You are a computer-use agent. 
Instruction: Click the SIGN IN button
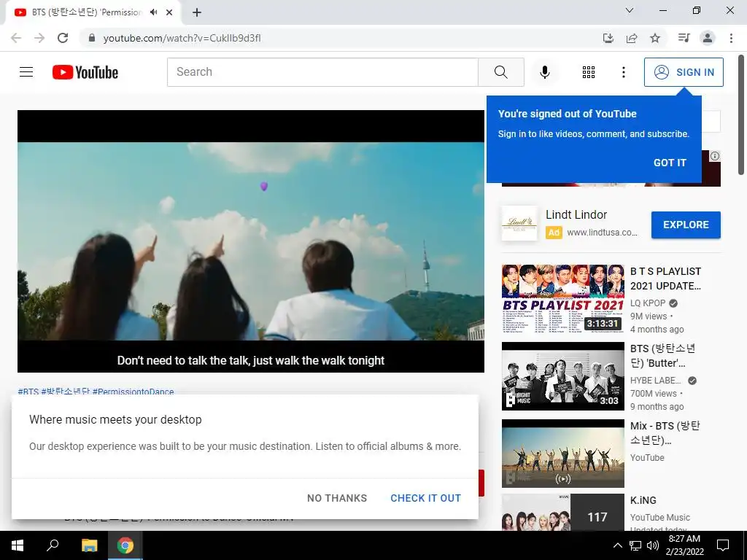coord(684,72)
